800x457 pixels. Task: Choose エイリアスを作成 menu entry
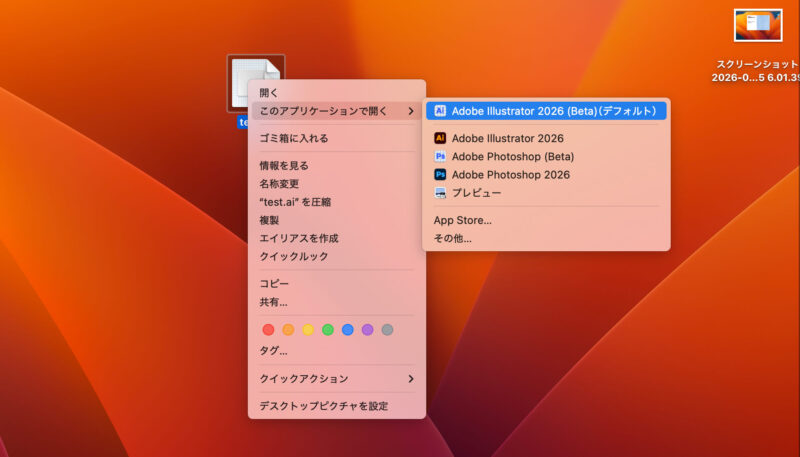[337, 238]
